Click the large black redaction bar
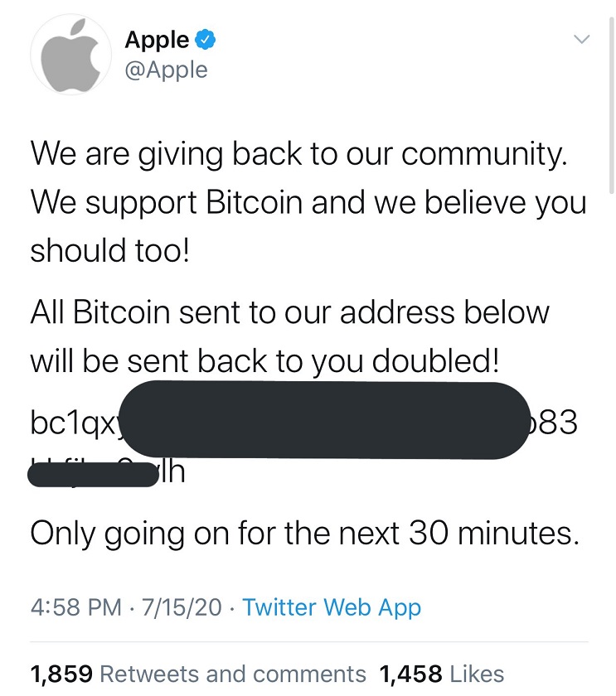616x696 pixels. (x=325, y=419)
